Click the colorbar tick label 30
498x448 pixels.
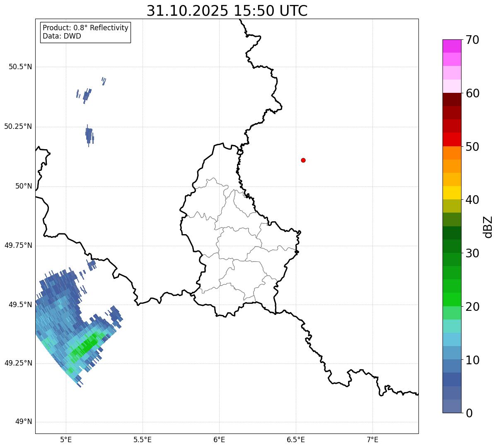(472, 253)
